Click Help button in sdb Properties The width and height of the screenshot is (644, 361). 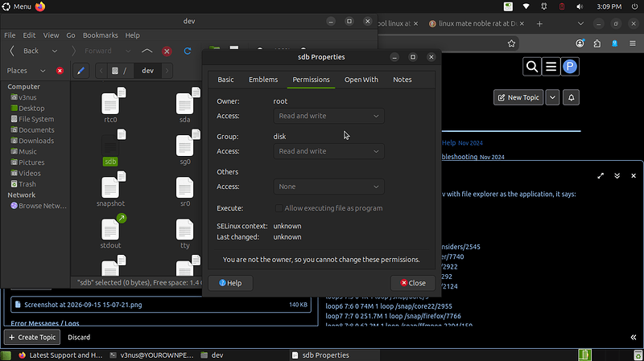click(x=230, y=283)
